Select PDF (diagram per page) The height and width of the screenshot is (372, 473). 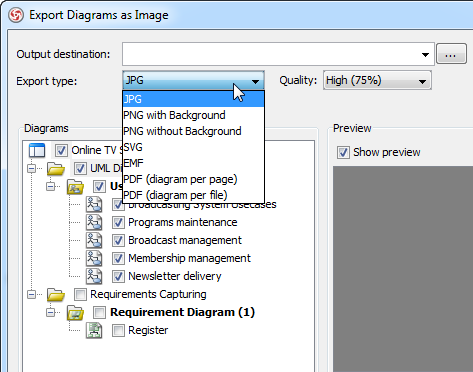point(193,179)
